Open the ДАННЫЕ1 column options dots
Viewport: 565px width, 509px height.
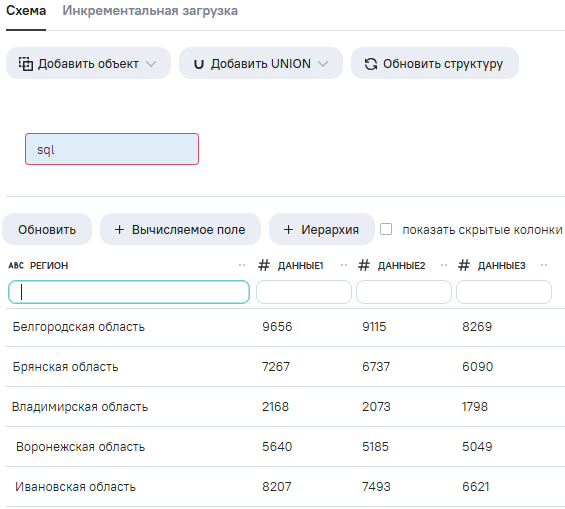344,265
